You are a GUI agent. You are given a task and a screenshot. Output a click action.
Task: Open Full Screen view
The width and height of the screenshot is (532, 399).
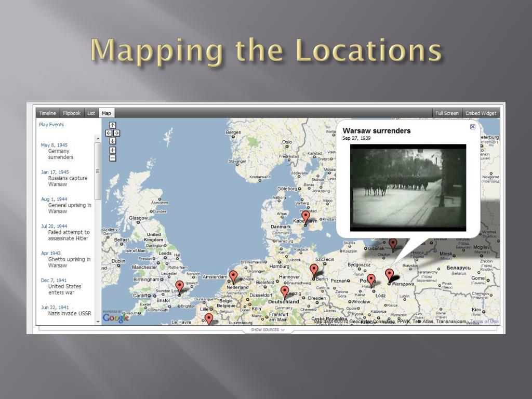447,113
